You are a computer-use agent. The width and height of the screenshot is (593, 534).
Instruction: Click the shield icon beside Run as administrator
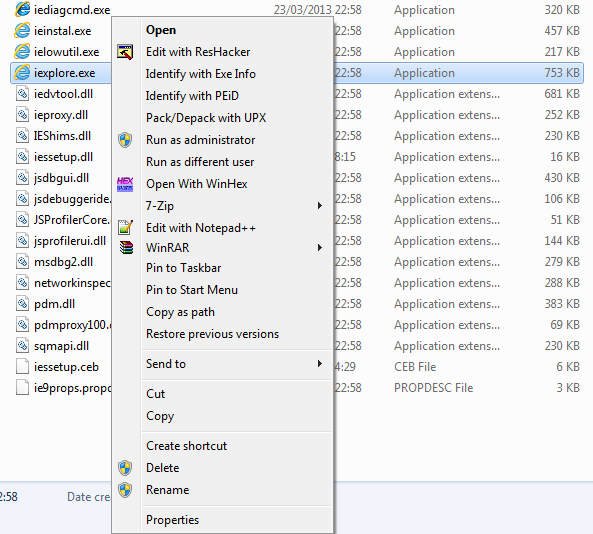point(125,140)
